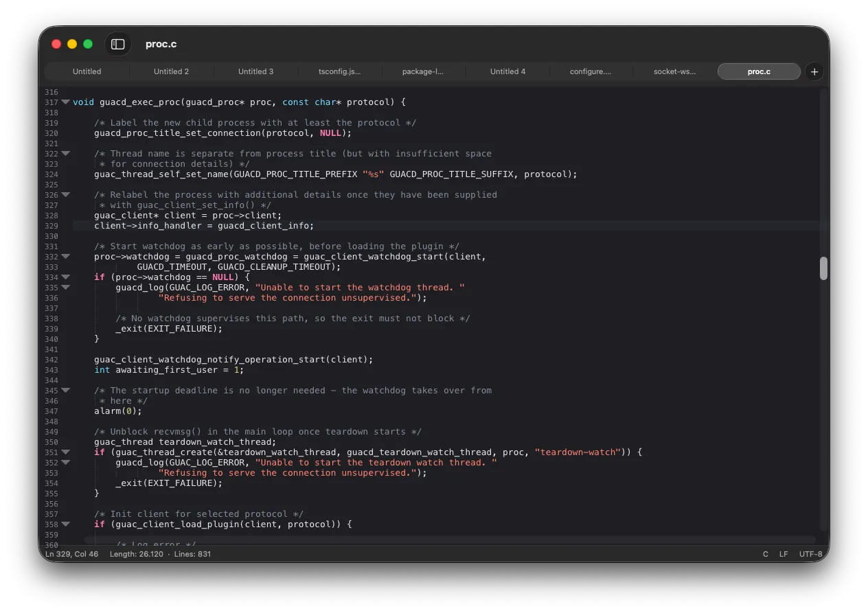
Task: Click the Length and Lines status text
Action: (160, 554)
